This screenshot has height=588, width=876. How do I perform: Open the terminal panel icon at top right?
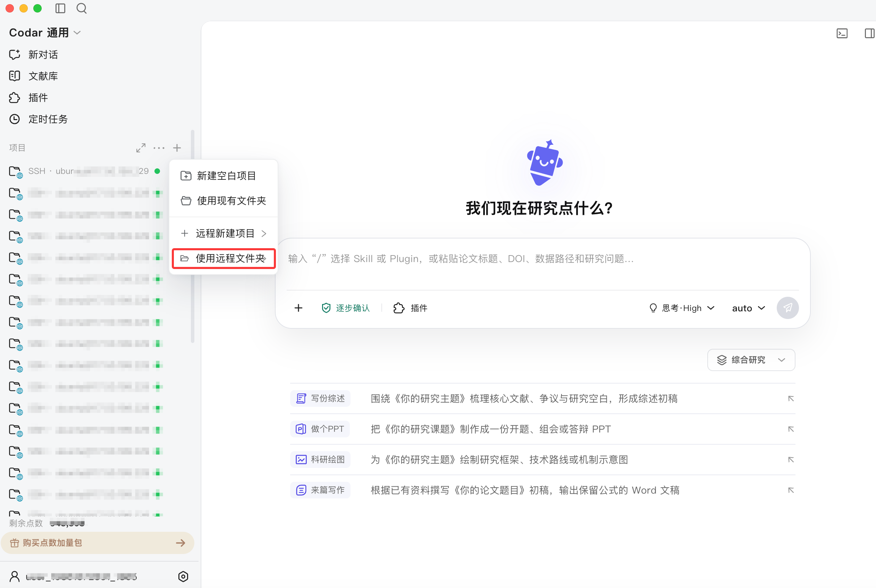pyautogui.click(x=842, y=33)
